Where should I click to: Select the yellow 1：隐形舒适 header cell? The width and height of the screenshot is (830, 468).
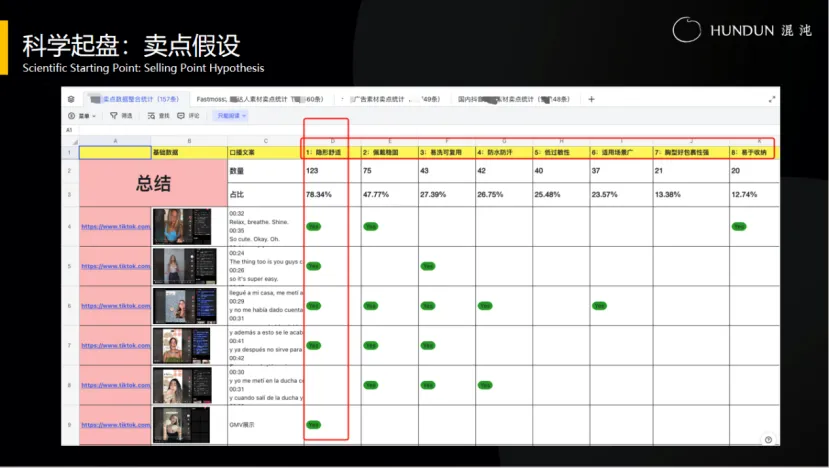pos(331,152)
